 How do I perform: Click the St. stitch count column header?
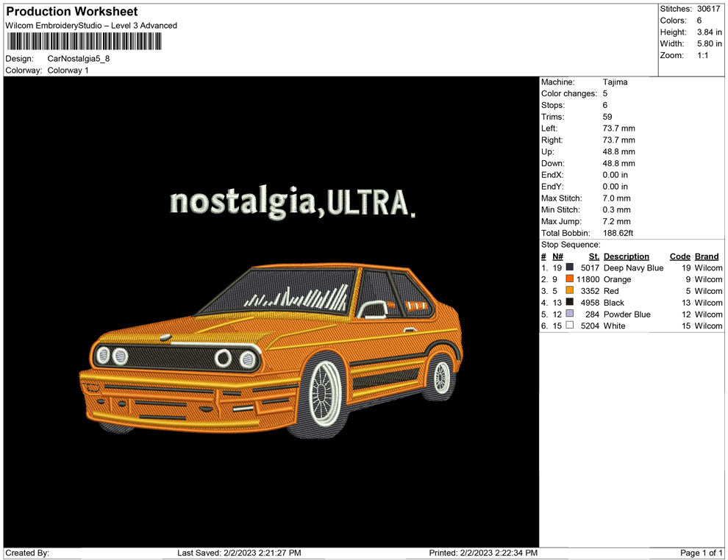tap(594, 256)
